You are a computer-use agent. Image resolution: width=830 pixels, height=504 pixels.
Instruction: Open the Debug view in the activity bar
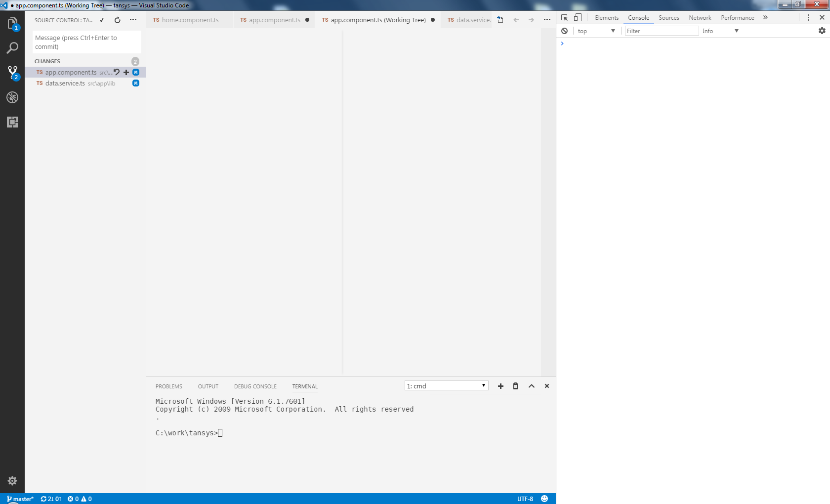point(12,97)
